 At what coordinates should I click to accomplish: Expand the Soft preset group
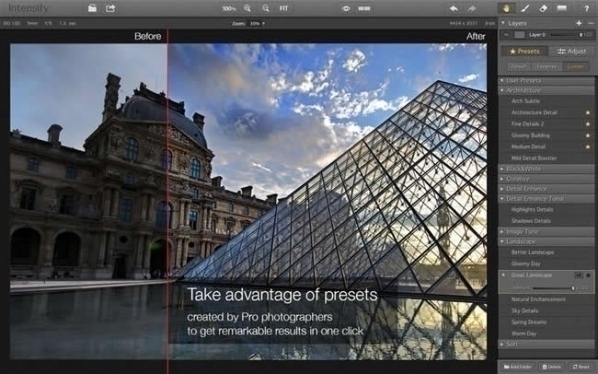pos(547,344)
